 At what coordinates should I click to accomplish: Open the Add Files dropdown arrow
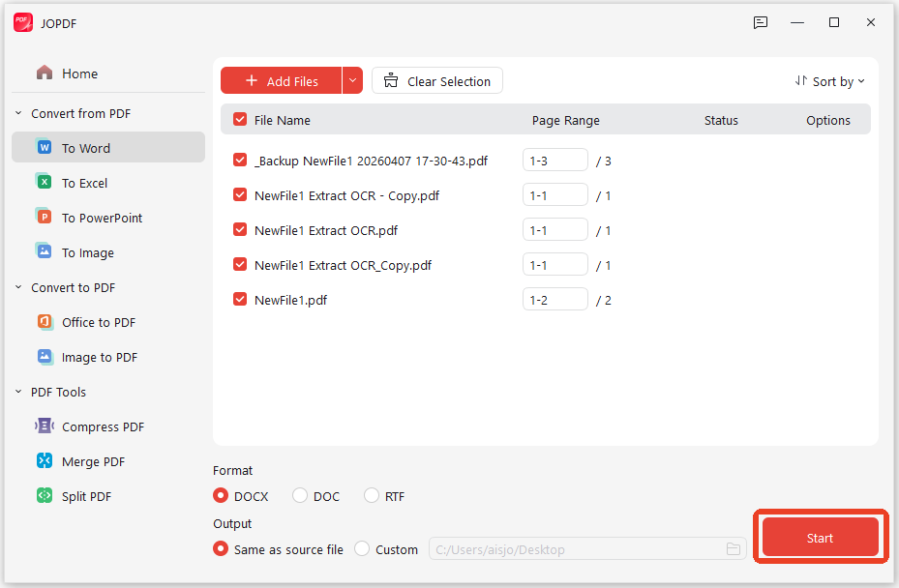(x=352, y=80)
